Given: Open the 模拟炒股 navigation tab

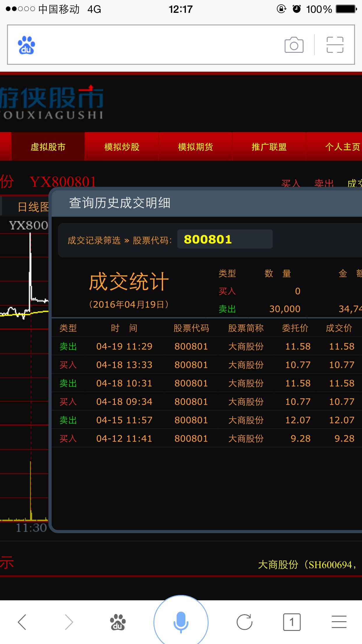Looking at the screenshot, I should click(122, 147).
